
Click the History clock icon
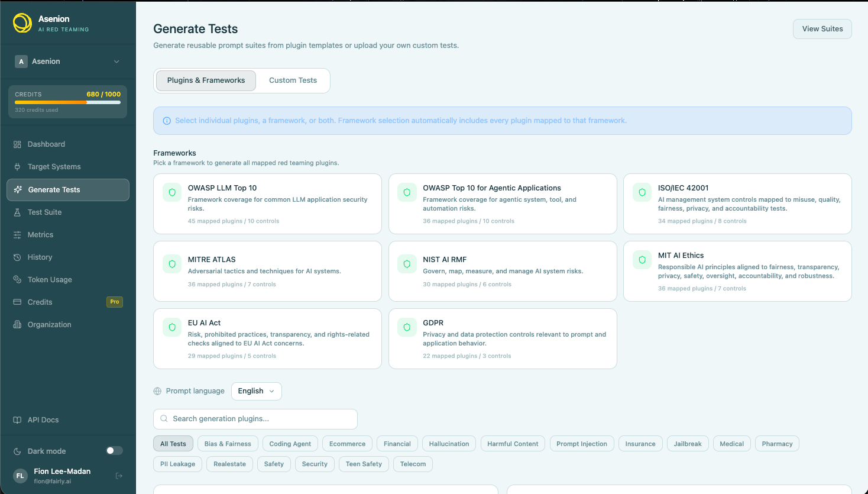(x=17, y=257)
